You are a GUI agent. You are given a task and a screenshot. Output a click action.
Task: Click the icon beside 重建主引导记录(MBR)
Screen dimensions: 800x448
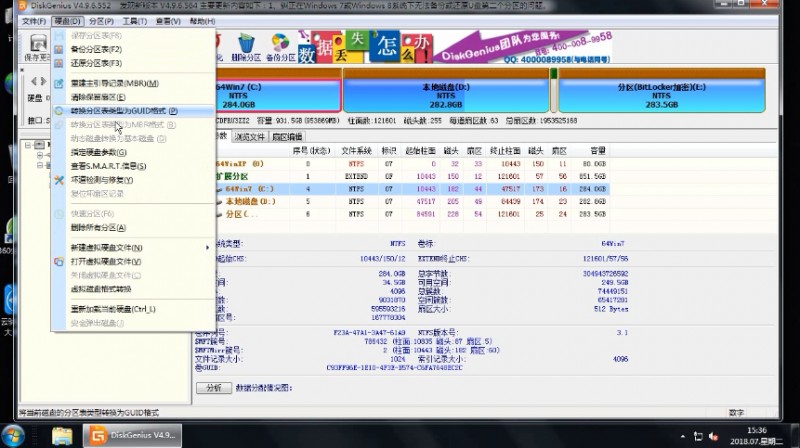pyautogui.click(x=59, y=83)
